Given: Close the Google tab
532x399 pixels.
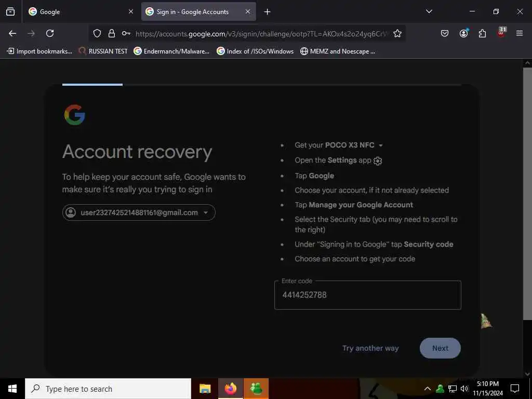Looking at the screenshot, I should point(130,11).
